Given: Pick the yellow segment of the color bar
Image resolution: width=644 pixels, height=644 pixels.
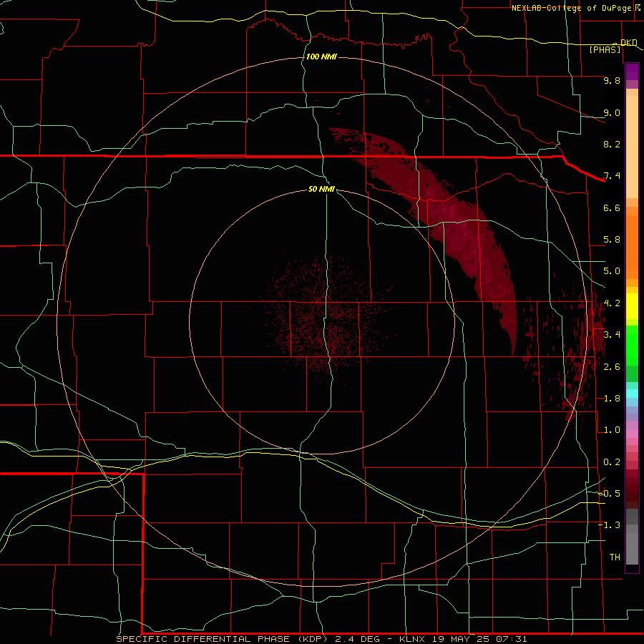Looking at the screenshot, I should tap(632, 306).
